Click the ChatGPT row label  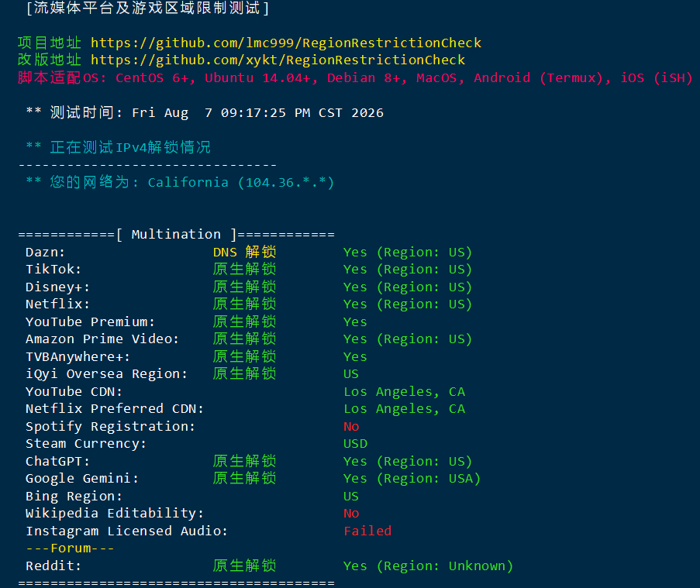coord(57,461)
